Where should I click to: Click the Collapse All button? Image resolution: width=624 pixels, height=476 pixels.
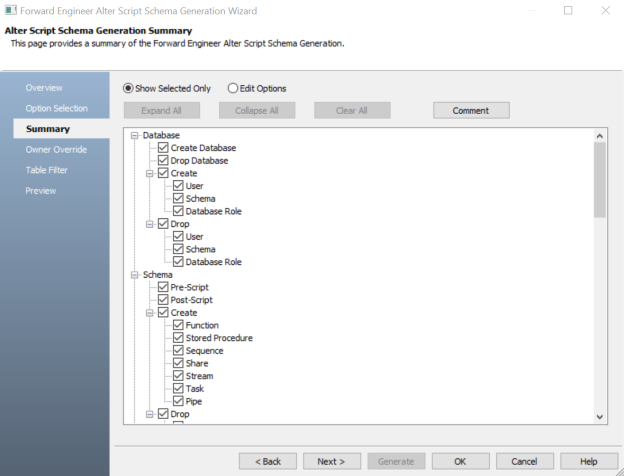click(x=257, y=111)
